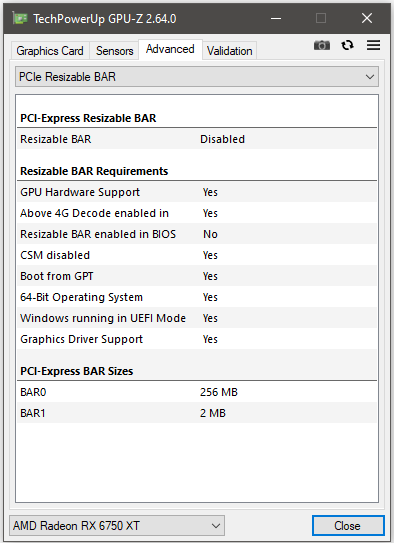
Task: Open the hamburger menu icon
Action: 374,45
